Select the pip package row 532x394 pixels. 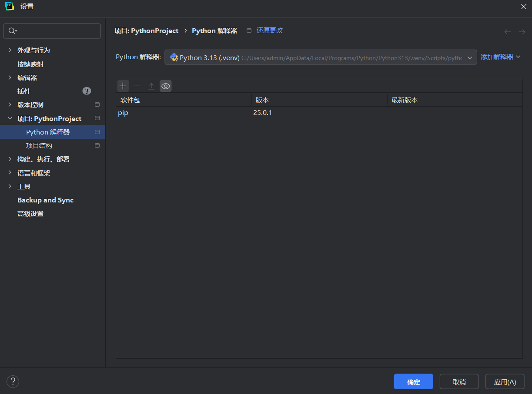click(319, 113)
